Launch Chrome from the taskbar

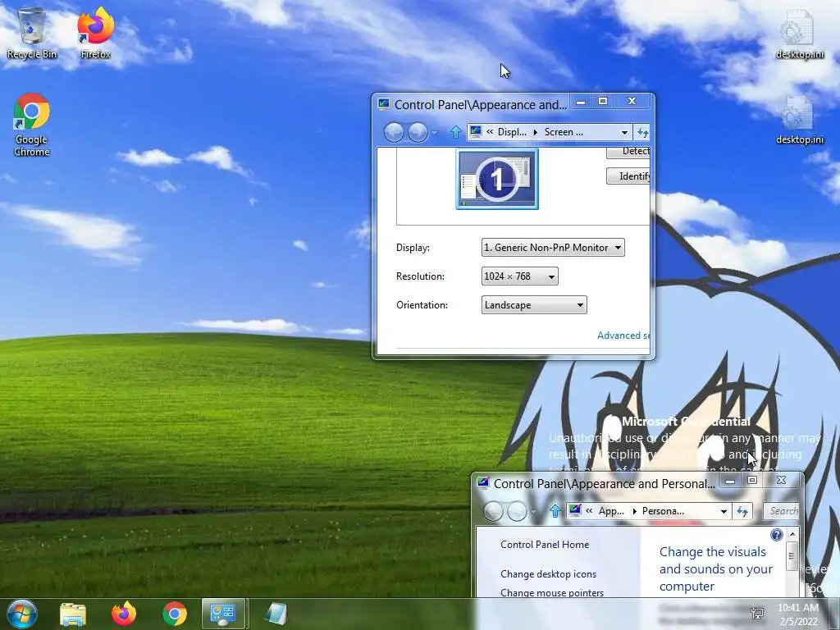175,614
